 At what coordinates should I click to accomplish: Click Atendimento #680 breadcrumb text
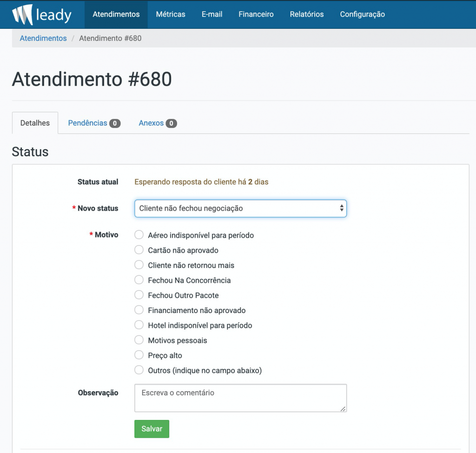point(110,38)
